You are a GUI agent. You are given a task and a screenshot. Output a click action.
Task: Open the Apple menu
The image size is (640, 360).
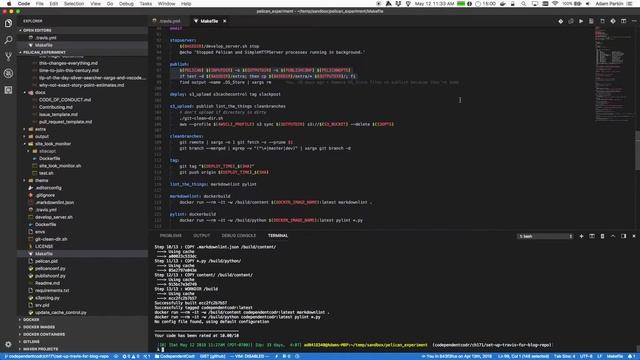9,4
